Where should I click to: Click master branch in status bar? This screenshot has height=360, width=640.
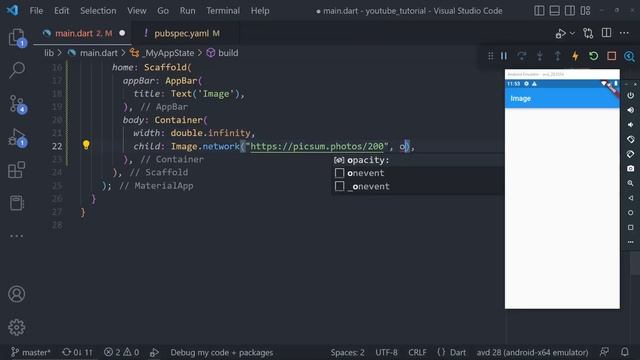click(31, 352)
